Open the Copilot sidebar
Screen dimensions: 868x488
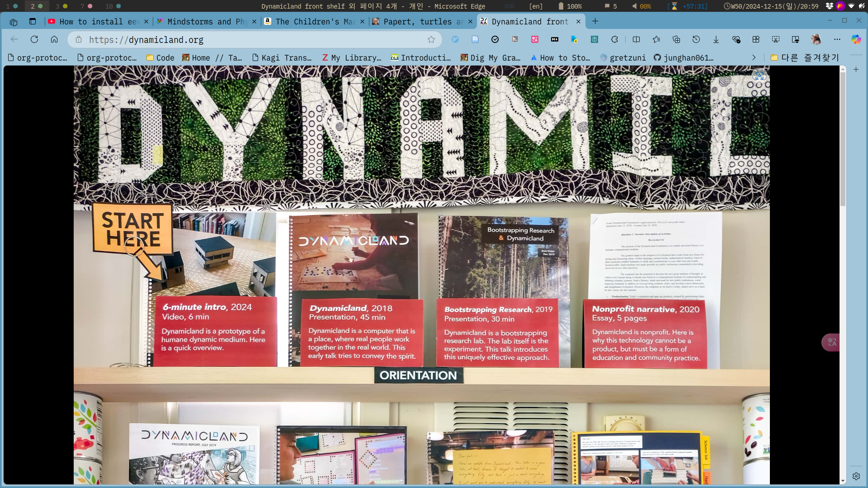(x=856, y=39)
